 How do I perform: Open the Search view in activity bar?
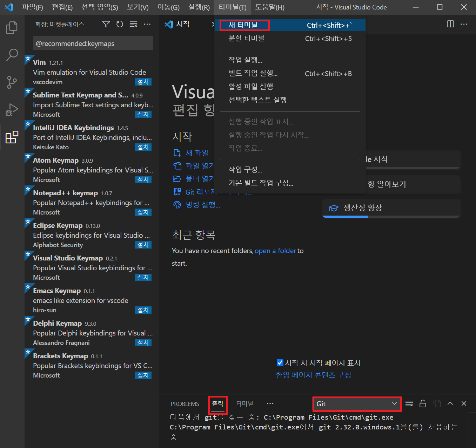[12, 55]
